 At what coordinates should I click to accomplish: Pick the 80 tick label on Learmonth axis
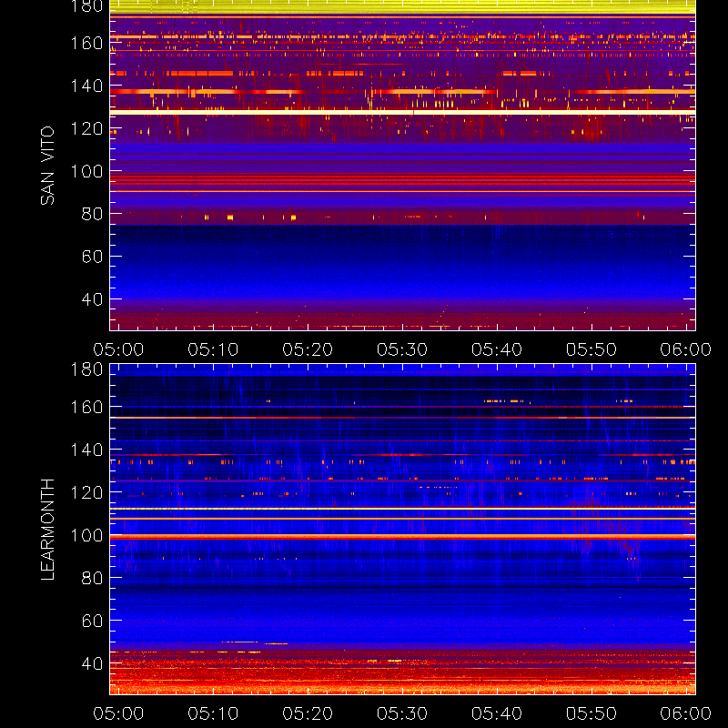[x=92, y=578]
